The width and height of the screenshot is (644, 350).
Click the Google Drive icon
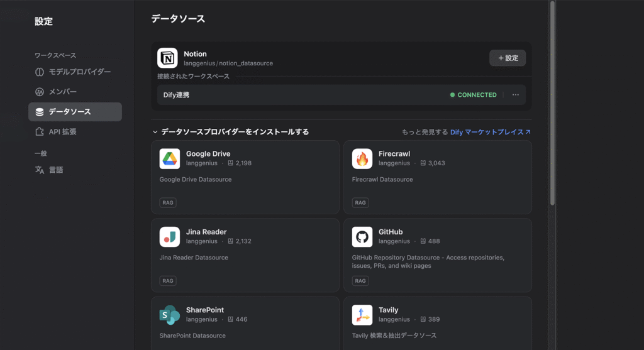[x=170, y=158]
